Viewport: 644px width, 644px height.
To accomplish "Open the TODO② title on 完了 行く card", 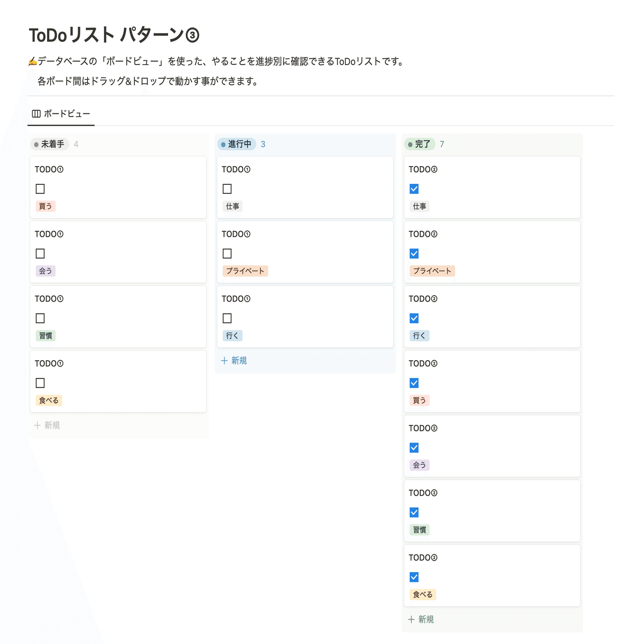I will click(423, 299).
